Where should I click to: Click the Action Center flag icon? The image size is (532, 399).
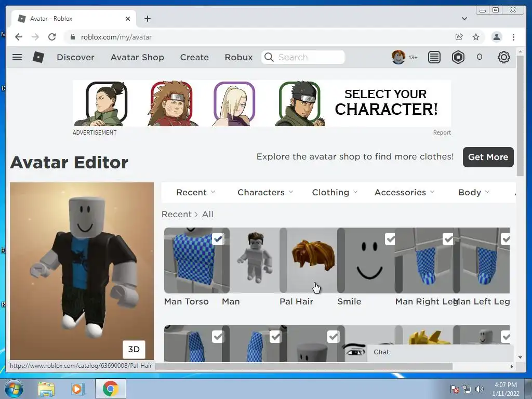pos(454,389)
